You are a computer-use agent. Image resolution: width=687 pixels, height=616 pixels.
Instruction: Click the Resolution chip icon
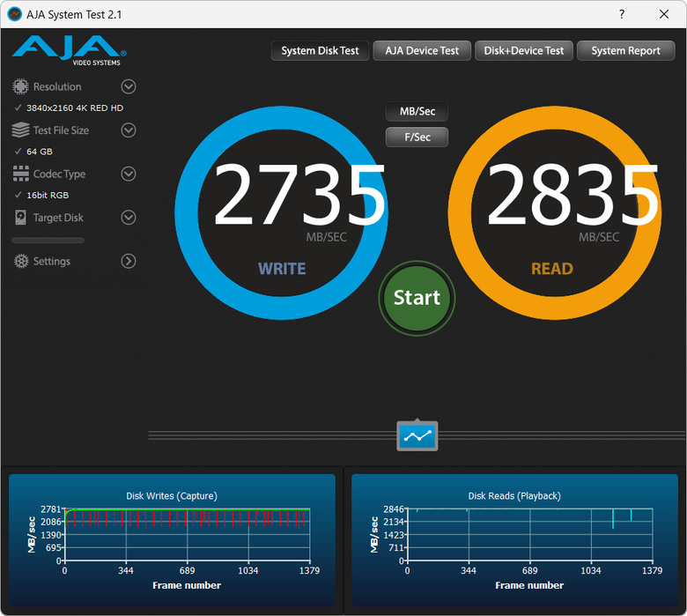click(x=20, y=86)
